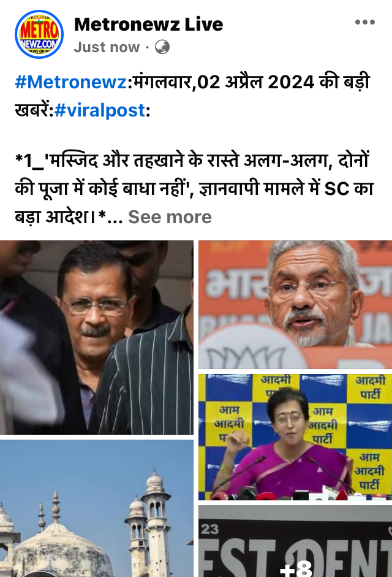Open the photo with orange BJP backdrop
Viewport: 392px width, 577px height.
(295, 305)
